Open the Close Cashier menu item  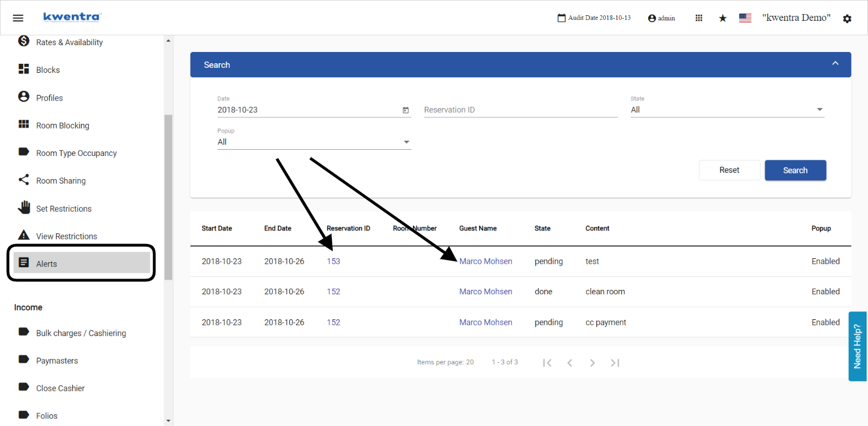tap(60, 388)
